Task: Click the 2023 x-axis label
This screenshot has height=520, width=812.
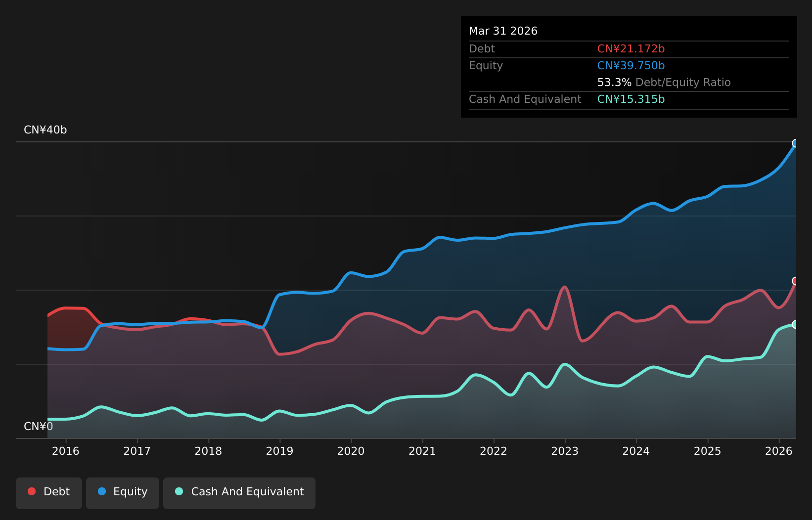Action: [x=565, y=451]
